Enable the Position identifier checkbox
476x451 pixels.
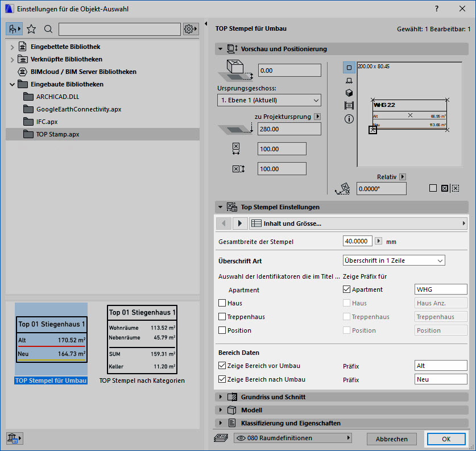pos(222,330)
